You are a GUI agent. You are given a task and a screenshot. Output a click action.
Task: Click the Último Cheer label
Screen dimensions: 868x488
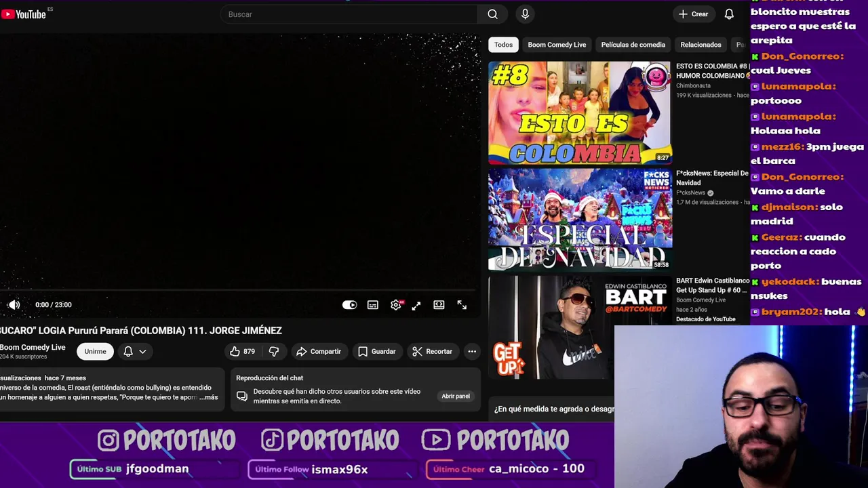coord(459,469)
